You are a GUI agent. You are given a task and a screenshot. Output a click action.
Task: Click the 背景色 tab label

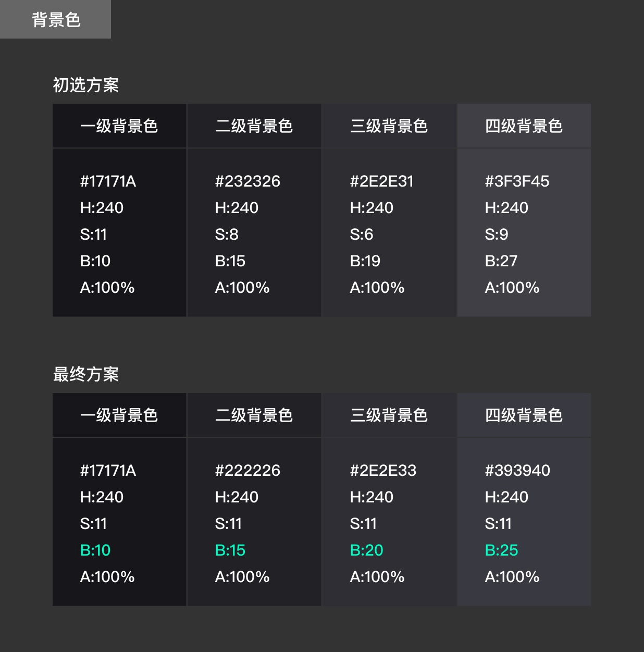click(x=56, y=20)
